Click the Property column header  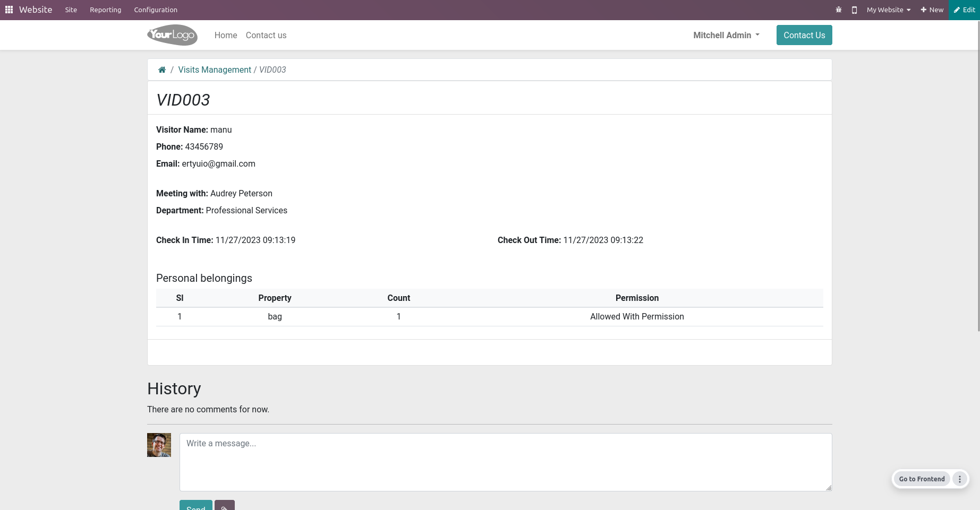(275, 298)
